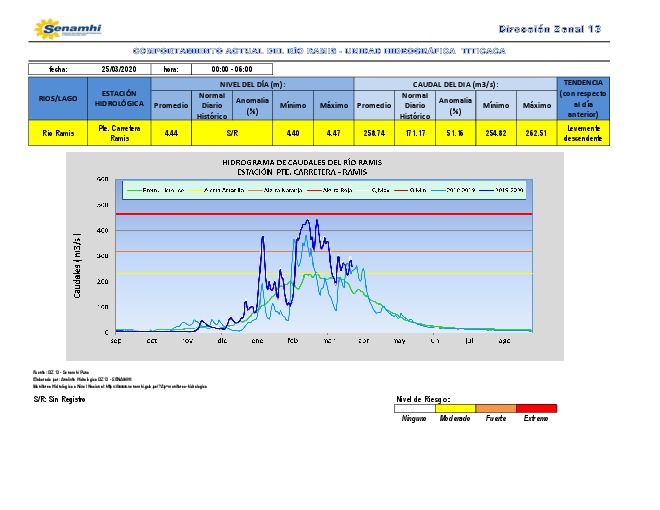Screen dimensions: 660x510
Task: Click the yellow Moderado risk swatch
Action: (x=455, y=408)
